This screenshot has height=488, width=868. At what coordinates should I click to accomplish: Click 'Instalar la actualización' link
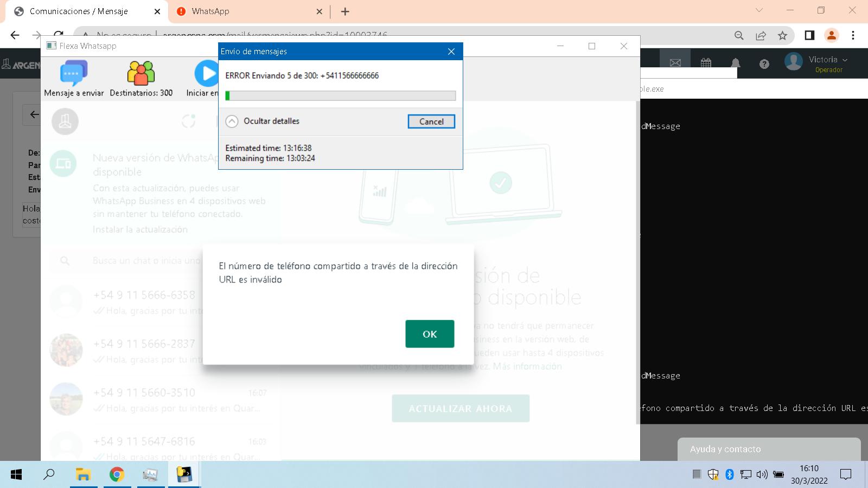[140, 229]
